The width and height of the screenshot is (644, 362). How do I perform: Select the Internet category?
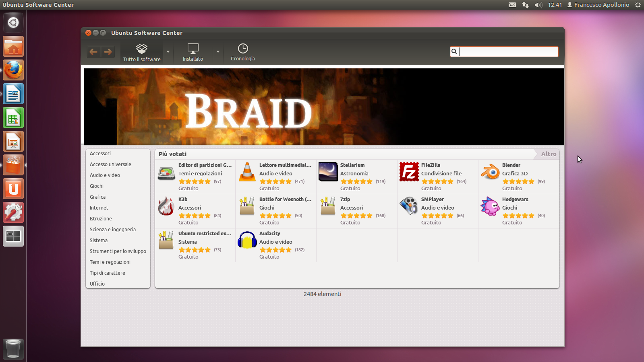(x=99, y=208)
